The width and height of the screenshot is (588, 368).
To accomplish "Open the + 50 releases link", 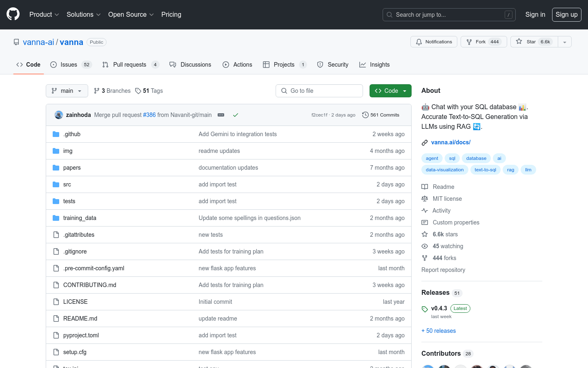I will click(439, 331).
